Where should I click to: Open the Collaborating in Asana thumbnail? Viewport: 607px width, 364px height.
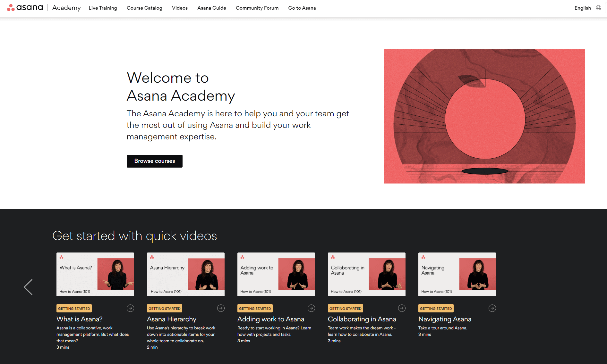367,274
